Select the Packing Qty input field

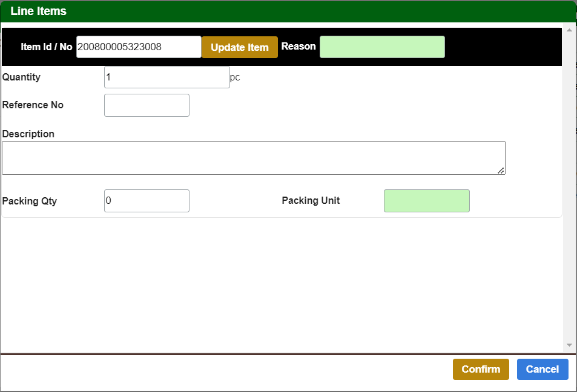click(x=146, y=200)
